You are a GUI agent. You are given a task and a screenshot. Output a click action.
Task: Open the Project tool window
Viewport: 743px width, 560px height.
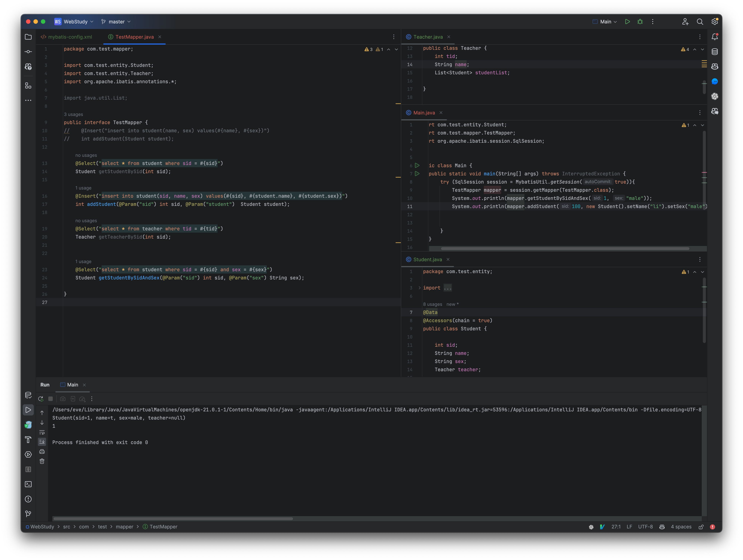click(28, 37)
